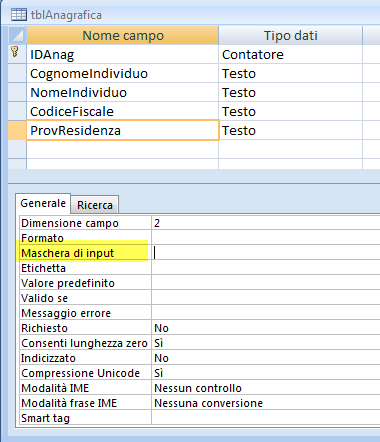Open the Contatore data type cell for IDAnag

290,54
